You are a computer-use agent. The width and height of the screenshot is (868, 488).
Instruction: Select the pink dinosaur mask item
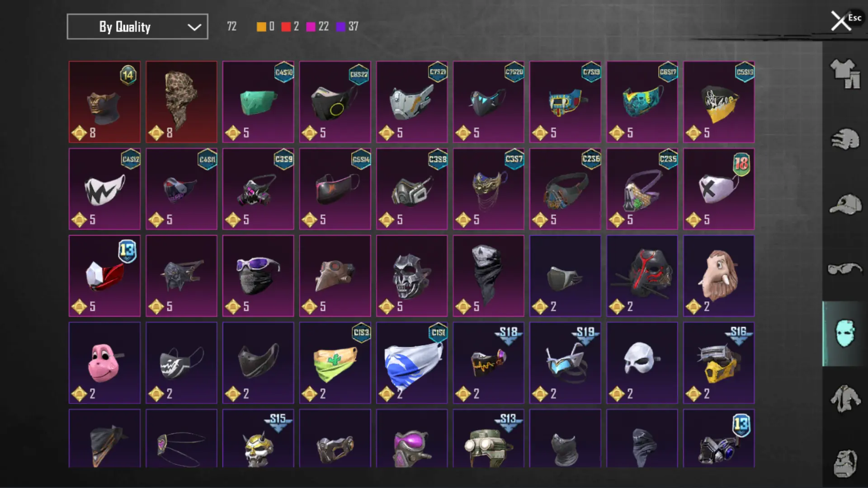104,363
